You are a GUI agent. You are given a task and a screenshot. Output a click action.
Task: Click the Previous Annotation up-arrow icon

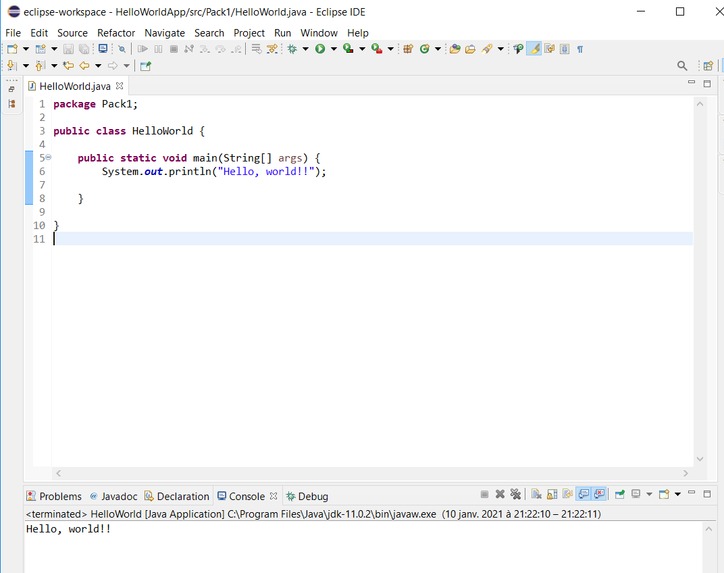click(x=40, y=66)
